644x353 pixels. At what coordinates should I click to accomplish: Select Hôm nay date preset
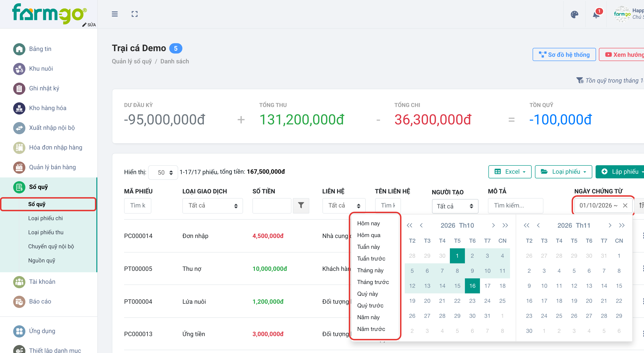(369, 223)
